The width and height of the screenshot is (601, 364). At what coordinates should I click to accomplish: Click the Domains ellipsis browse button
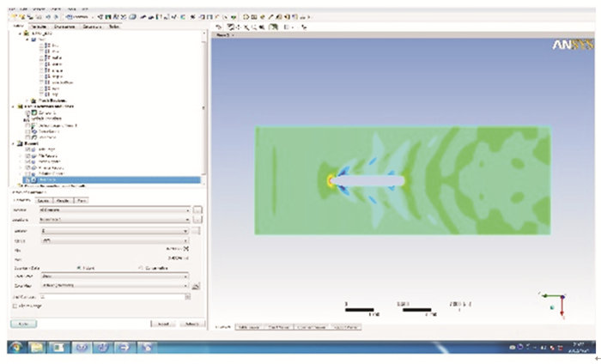pyautogui.click(x=197, y=209)
